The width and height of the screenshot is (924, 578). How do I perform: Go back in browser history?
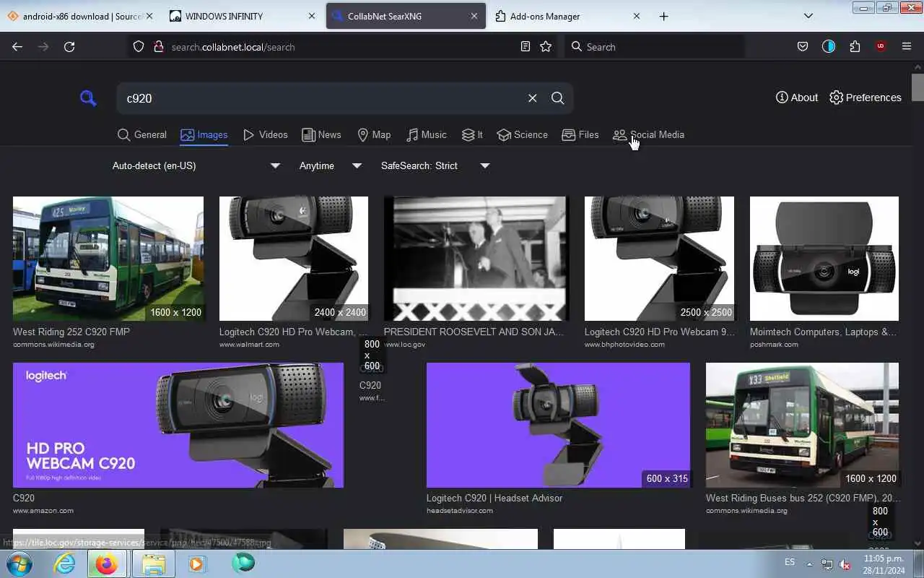[x=17, y=46]
